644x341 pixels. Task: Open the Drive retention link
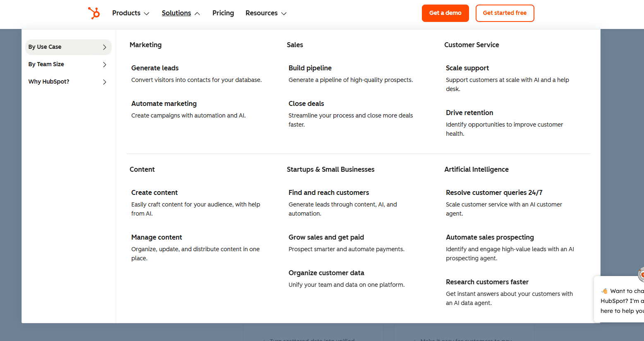(x=469, y=113)
